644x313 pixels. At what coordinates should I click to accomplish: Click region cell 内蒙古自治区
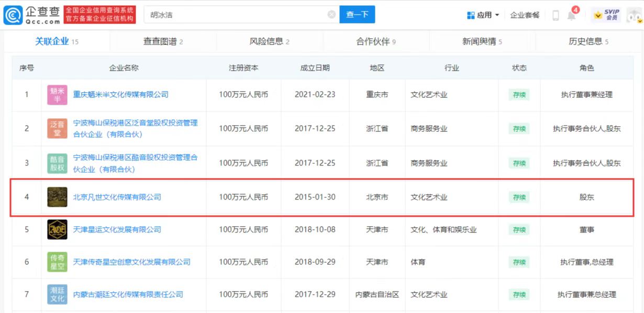click(x=377, y=295)
